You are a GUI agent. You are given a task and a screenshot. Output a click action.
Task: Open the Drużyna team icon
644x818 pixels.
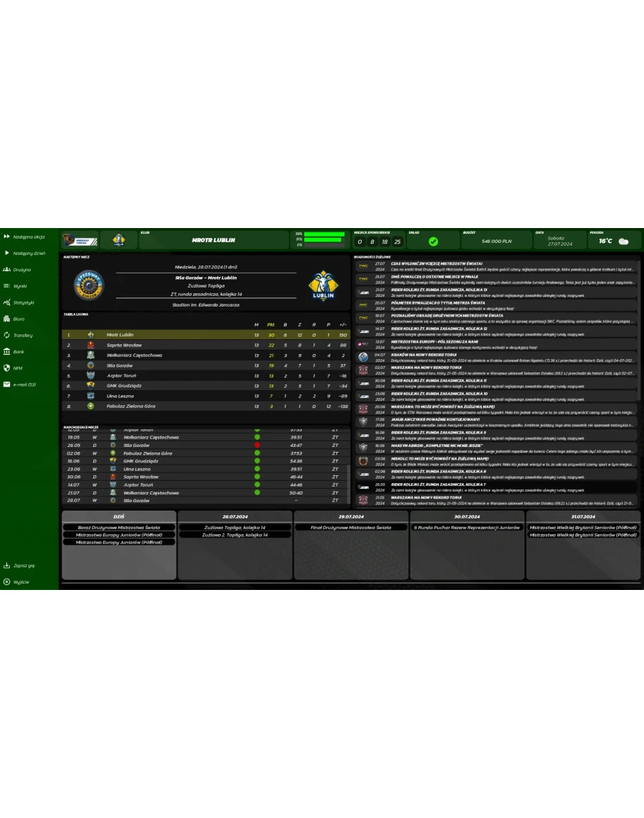tap(6, 270)
